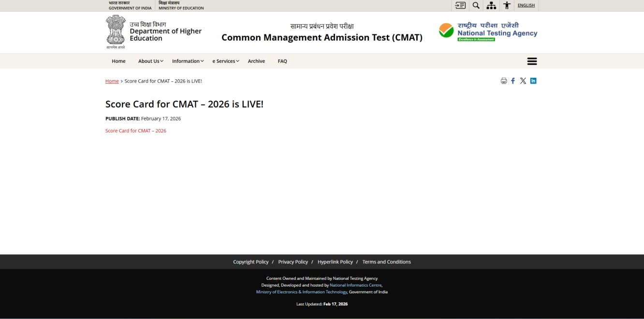The image size is (644, 319).
Task: Print this page
Action: tap(503, 81)
